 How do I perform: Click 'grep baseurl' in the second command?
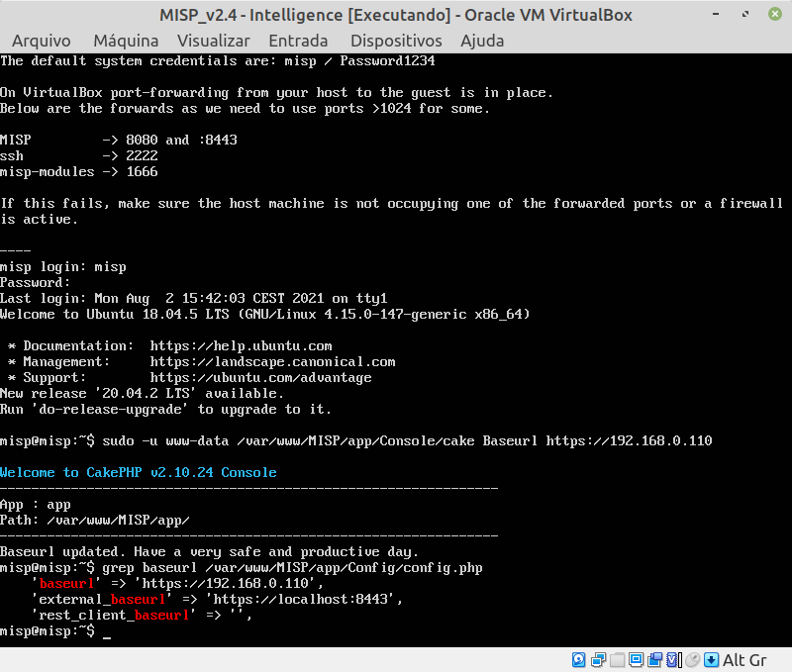(x=149, y=567)
